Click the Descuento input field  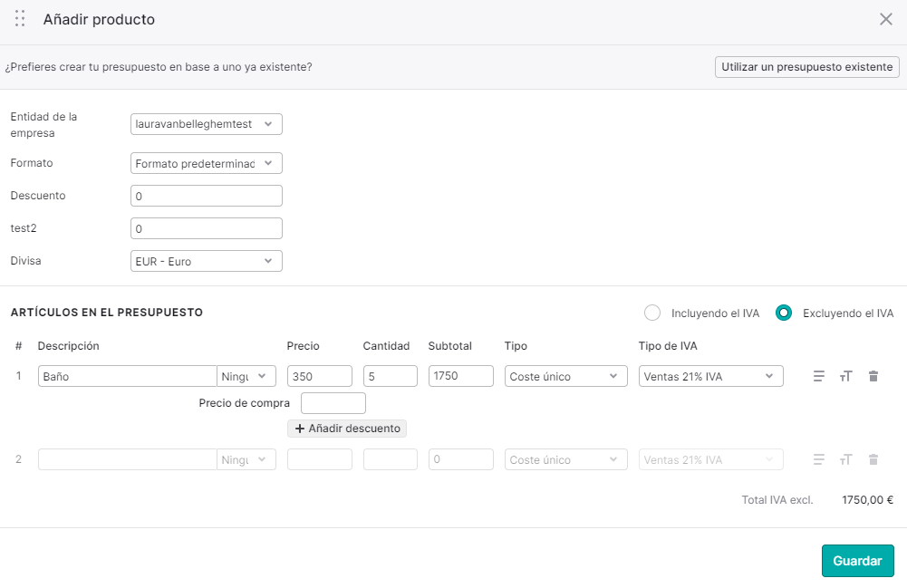click(x=207, y=196)
